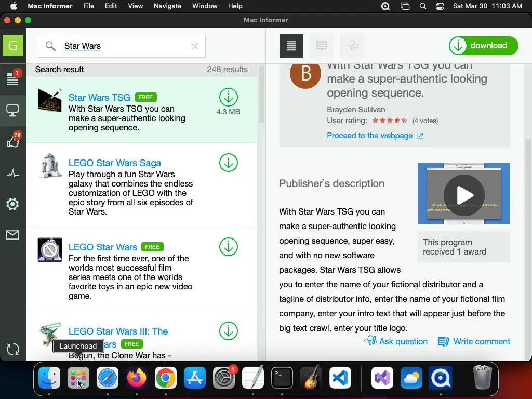Open the Mac Informer app menu
The width and height of the screenshot is (532, 399).
click(50, 6)
